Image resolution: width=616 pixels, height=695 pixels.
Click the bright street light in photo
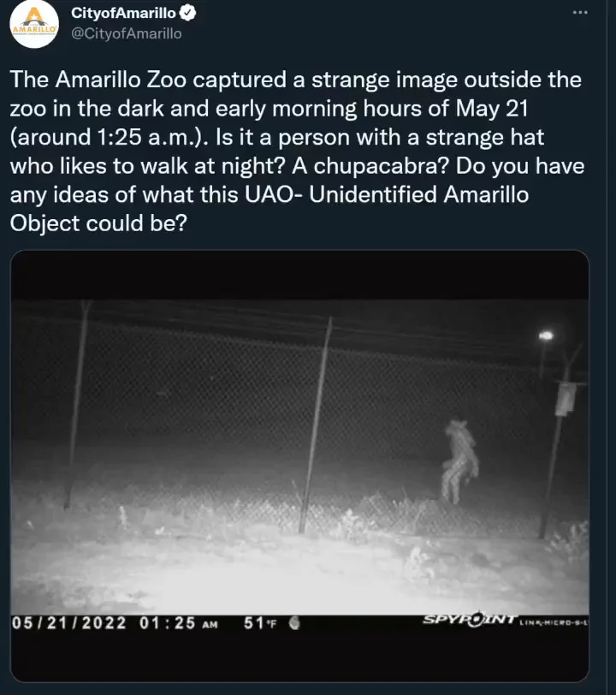[546, 336]
